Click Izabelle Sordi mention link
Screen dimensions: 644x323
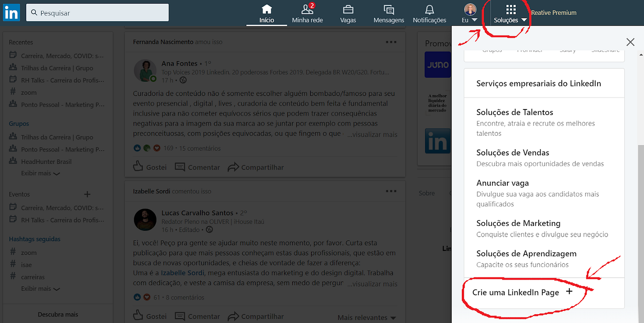[183, 273]
